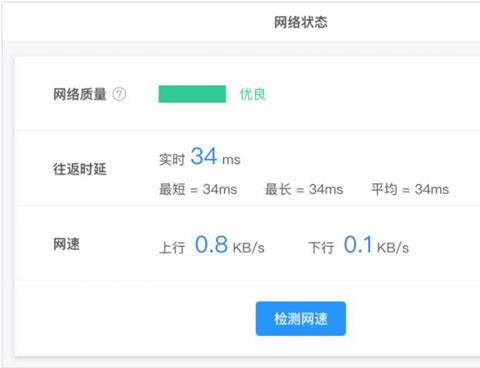
Task: Click the 网络状态 title
Action: coord(301,22)
